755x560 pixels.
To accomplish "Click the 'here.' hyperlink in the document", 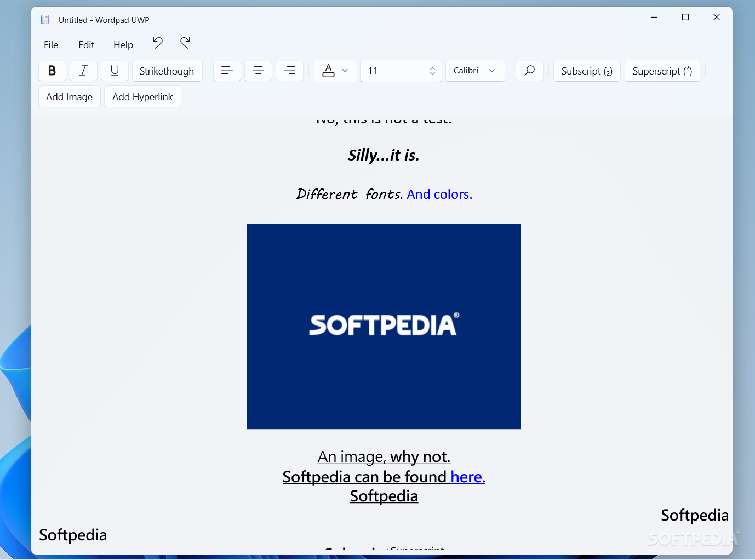I will [468, 477].
